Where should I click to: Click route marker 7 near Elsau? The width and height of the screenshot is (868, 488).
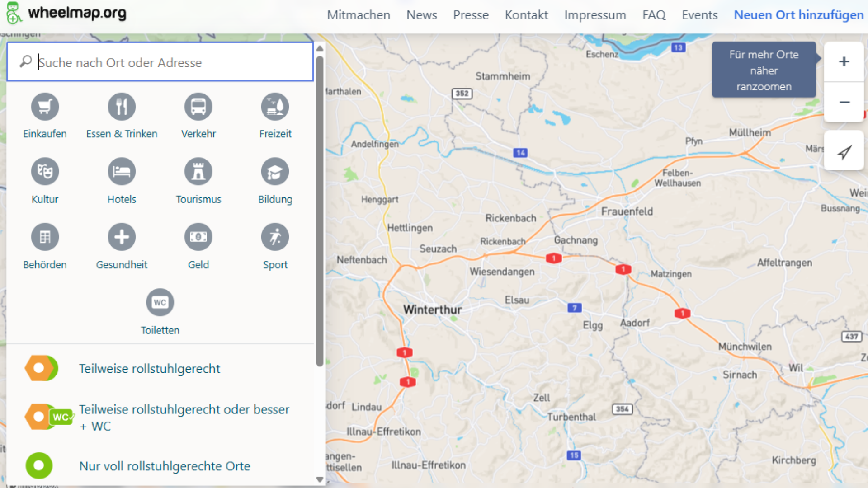click(575, 308)
